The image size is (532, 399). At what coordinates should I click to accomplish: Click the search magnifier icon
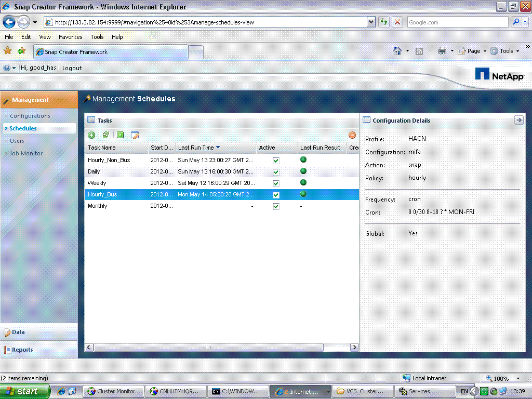coord(516,22)
